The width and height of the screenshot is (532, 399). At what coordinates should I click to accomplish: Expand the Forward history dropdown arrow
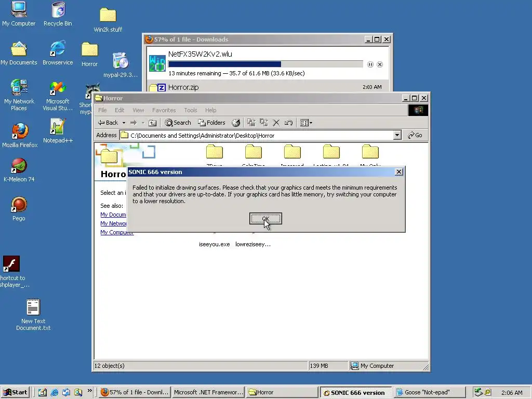click(143, 123)
